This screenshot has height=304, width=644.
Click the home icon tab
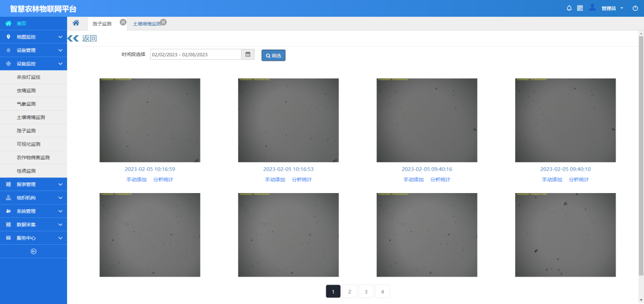76,23
